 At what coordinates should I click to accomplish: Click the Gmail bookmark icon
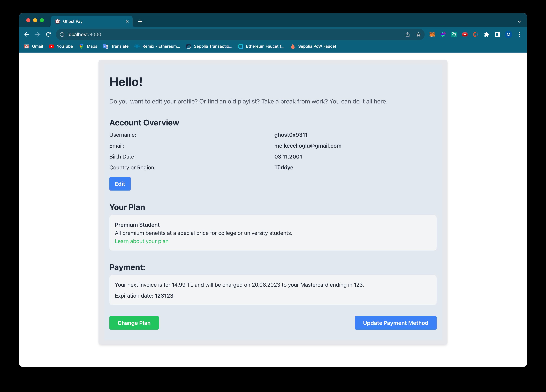tap(27, 46)
